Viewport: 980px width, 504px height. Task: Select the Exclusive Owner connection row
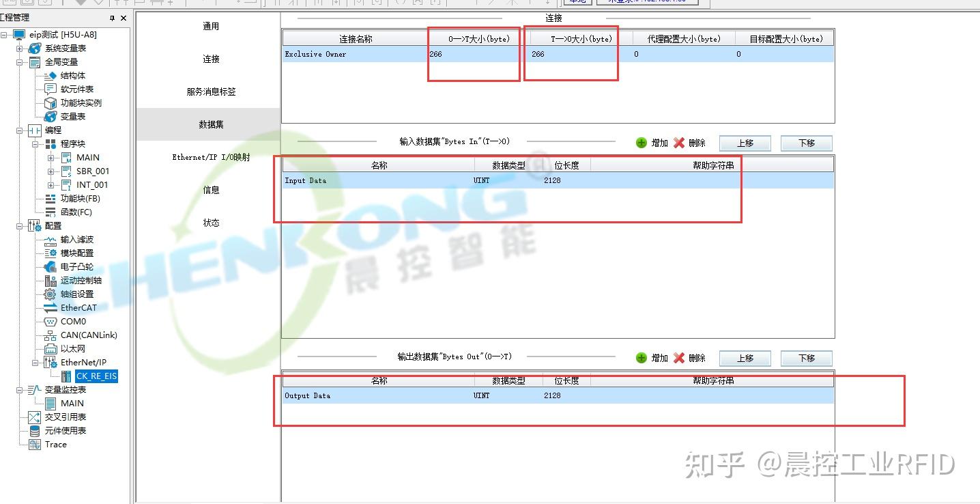point(558,55)
